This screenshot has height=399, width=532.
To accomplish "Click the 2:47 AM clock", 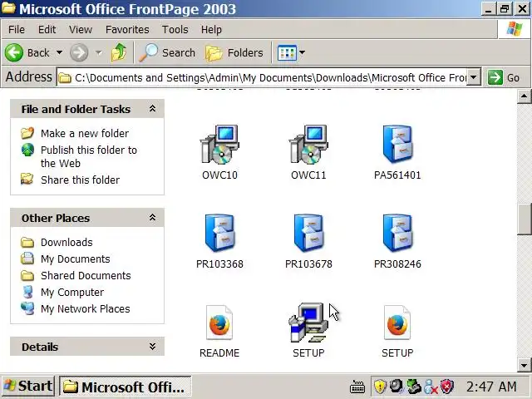I will (x=491, y=387).
